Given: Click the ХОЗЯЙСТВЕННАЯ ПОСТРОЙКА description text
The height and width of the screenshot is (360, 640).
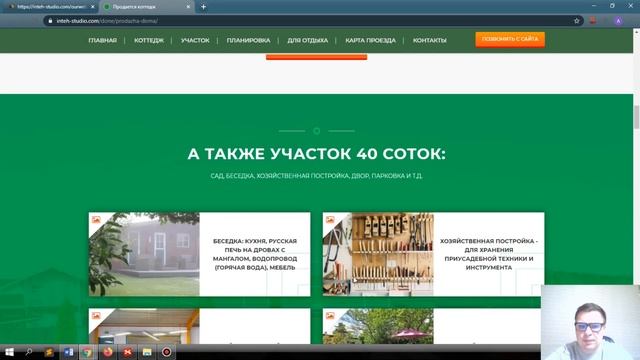Looking at the screenshot, I should 489,254.
